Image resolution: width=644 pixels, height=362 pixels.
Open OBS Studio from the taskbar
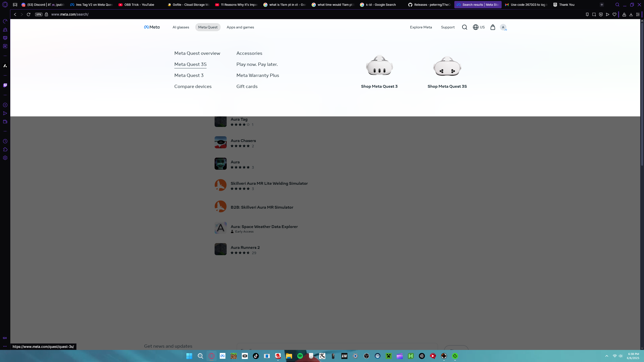[366, 356]
